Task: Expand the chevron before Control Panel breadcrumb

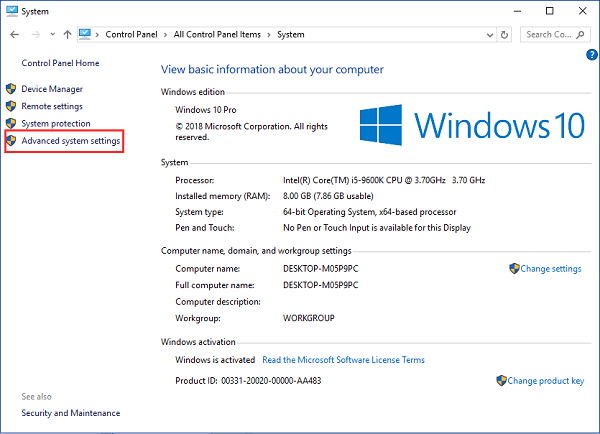Action: pos(97,35)
